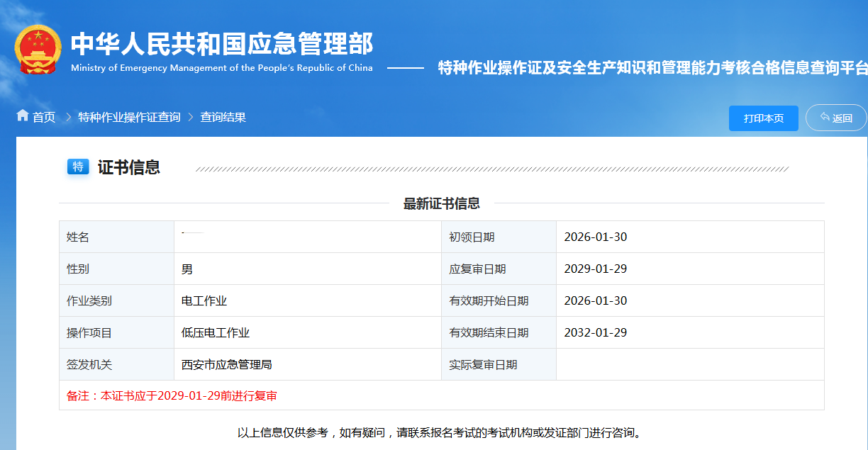Click the home icon in breadcrumb
Image resolution: width=868 pixels, height=450 pixels.
[x=23, y=116]
